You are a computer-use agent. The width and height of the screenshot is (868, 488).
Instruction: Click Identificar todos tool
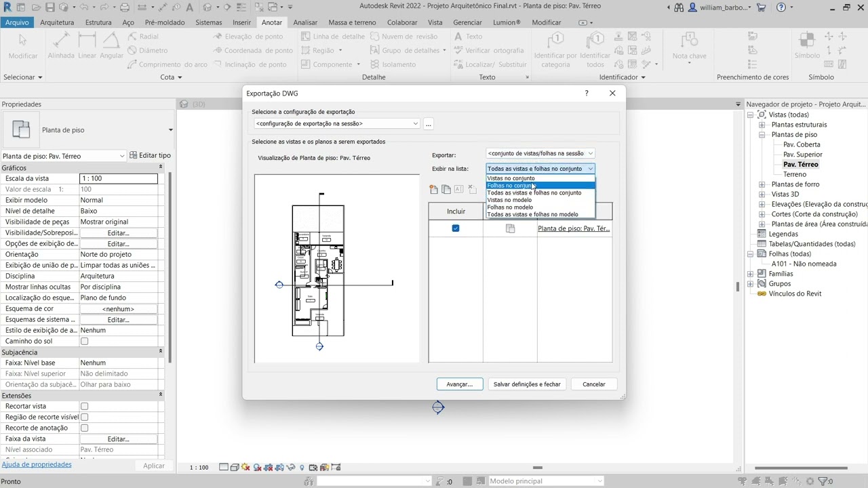(x=595, y=49)
